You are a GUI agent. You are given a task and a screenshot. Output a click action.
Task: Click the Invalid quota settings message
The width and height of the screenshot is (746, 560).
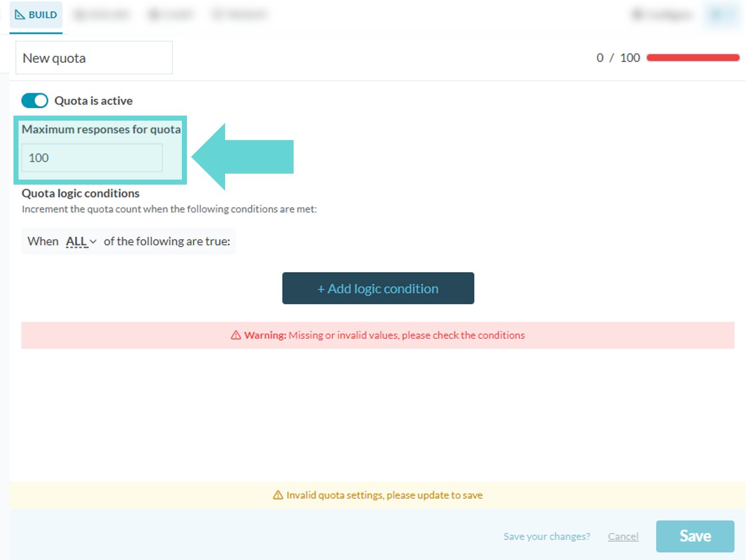pos(385,495)
